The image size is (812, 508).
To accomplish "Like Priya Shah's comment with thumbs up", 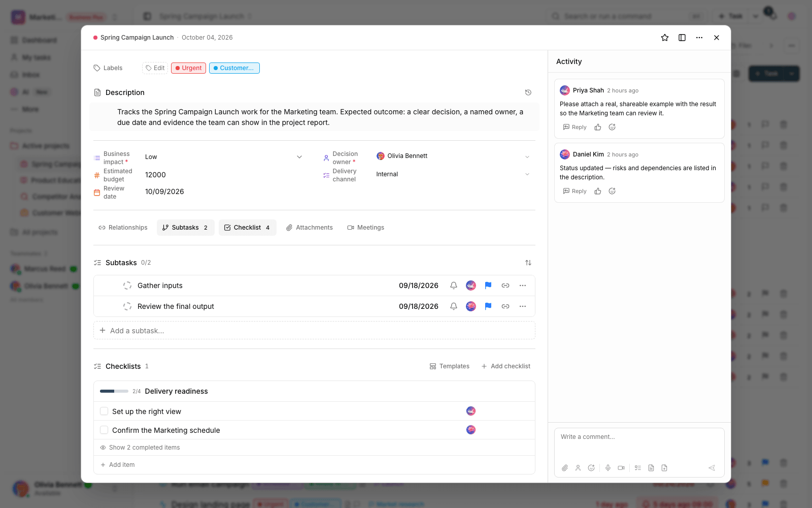I will pyautogui.click(x=598, y=128).
